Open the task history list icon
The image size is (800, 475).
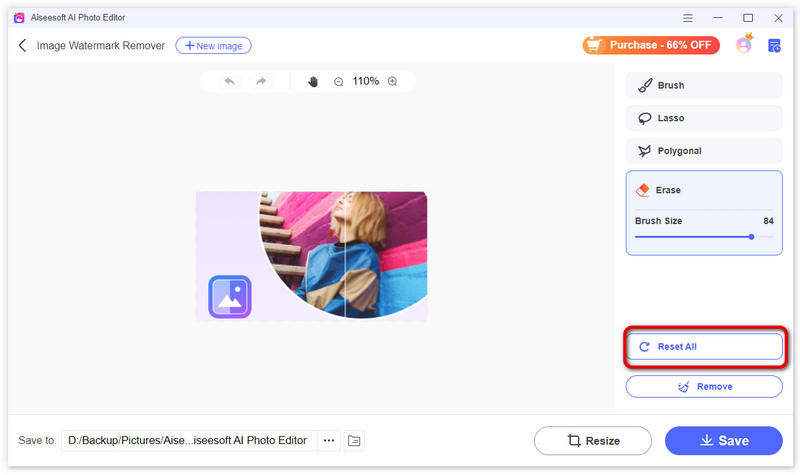coord(774,45)
